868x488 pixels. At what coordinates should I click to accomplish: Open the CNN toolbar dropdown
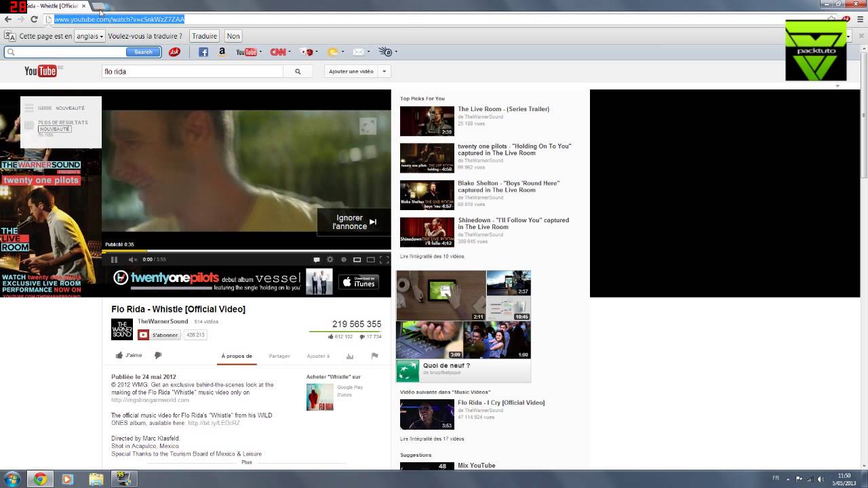tap(280, 52)
